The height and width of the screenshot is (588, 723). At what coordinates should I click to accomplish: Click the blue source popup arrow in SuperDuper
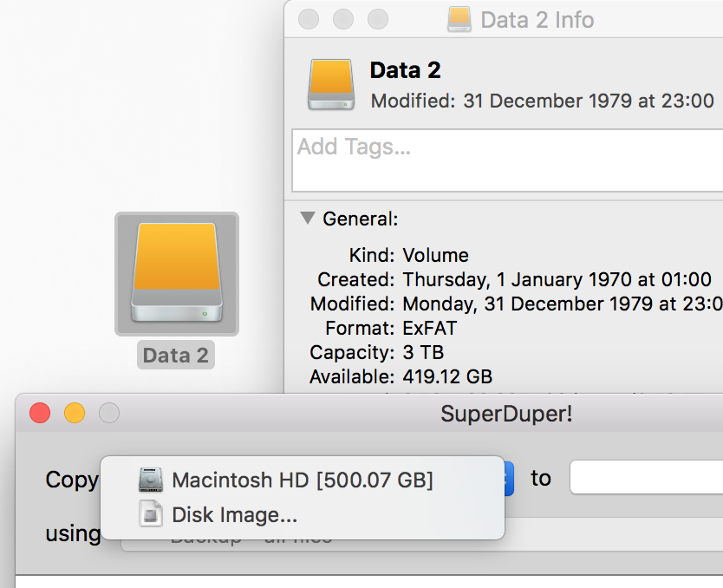pyautogui.click(x=509, y=478)
